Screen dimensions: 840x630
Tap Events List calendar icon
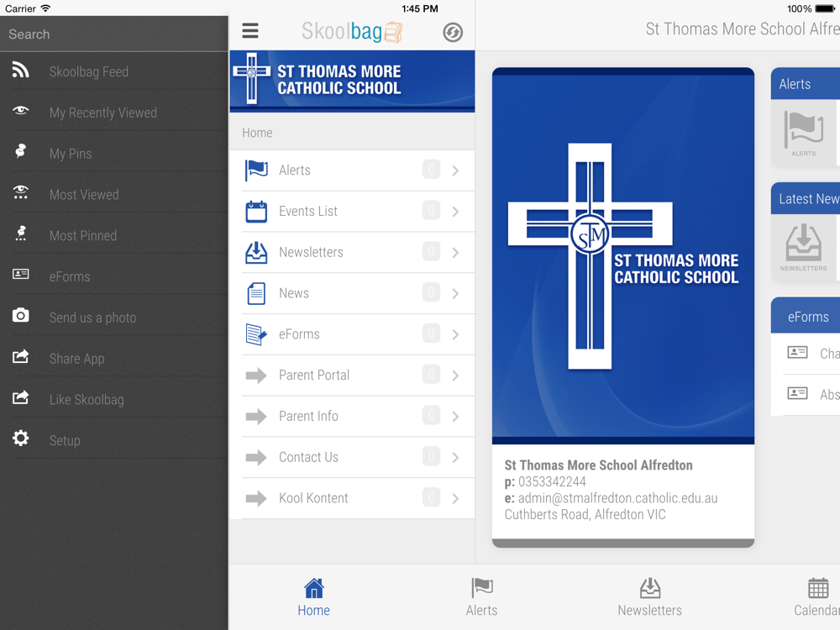pos(256,211)
